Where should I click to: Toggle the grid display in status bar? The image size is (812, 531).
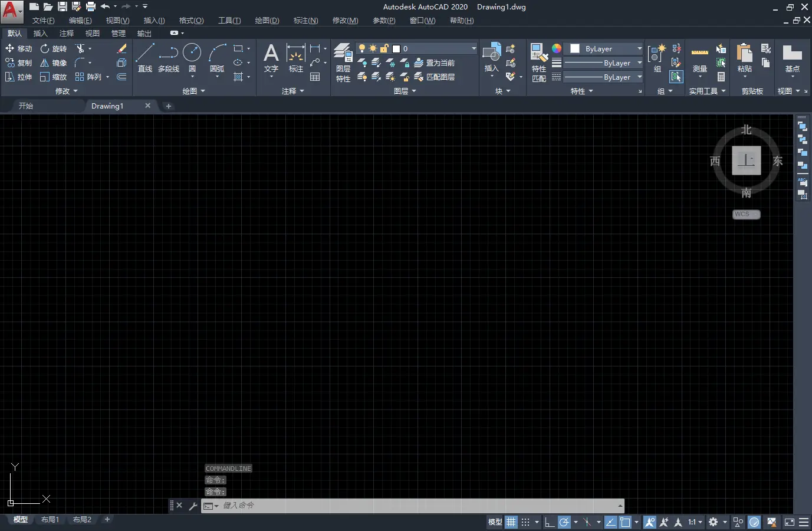coord(511,522)
